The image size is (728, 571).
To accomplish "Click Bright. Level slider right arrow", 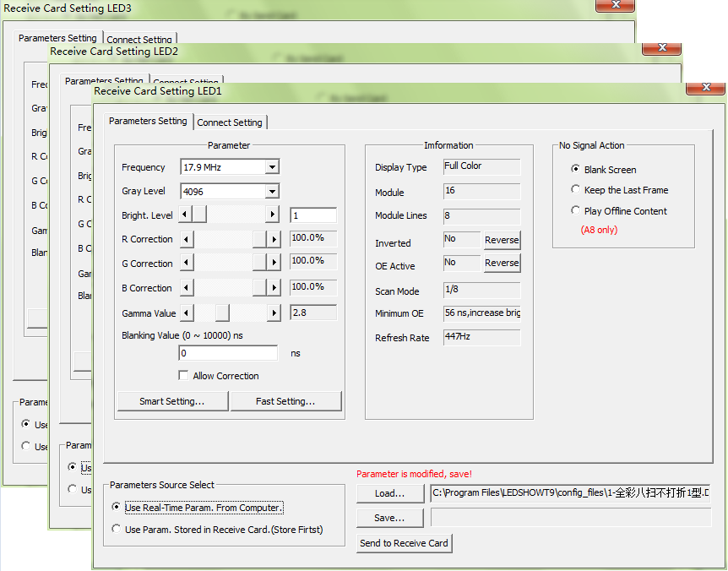I will click(x=273, y=214).
